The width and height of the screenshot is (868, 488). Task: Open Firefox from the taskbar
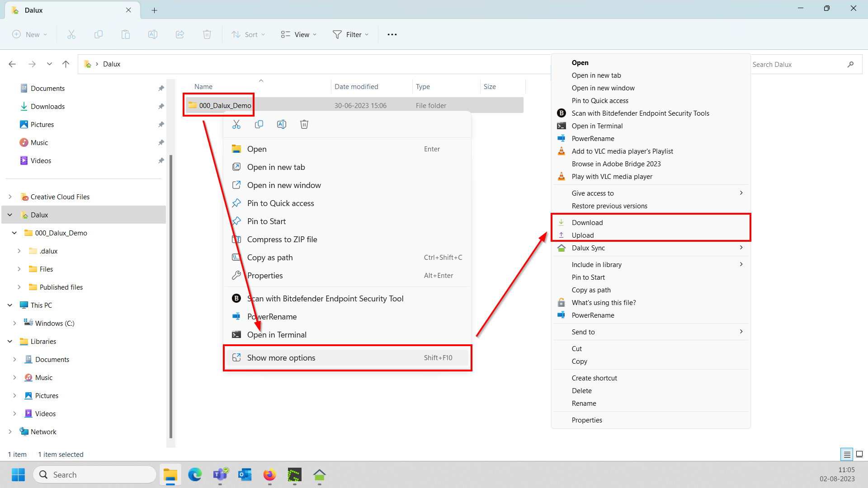269,475
